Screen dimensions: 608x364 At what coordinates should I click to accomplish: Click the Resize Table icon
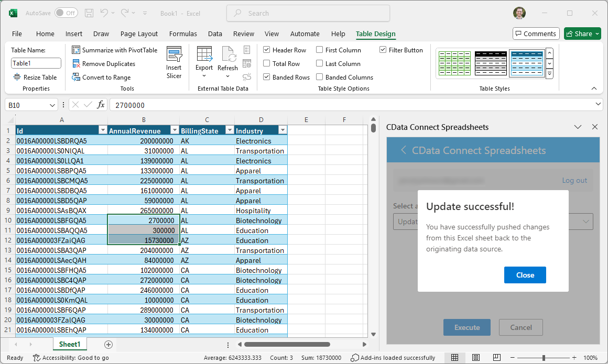pos(17,78)
